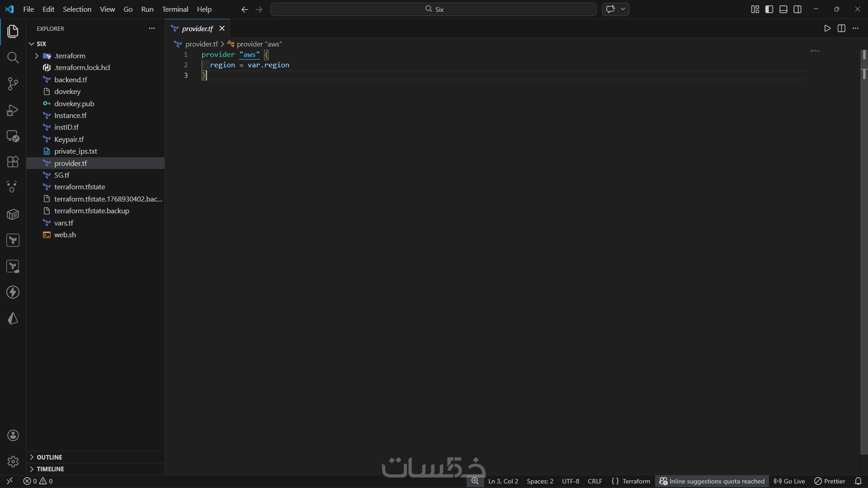Toggle the secondary side bar visibility
Viewport: 868px width, 488px height.
tap(797, 9)
